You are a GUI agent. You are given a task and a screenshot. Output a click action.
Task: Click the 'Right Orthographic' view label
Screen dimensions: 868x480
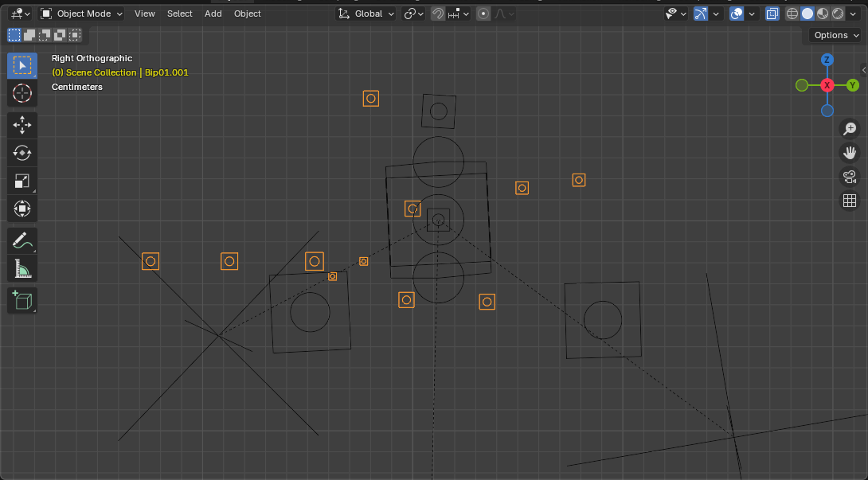[92, 58]
